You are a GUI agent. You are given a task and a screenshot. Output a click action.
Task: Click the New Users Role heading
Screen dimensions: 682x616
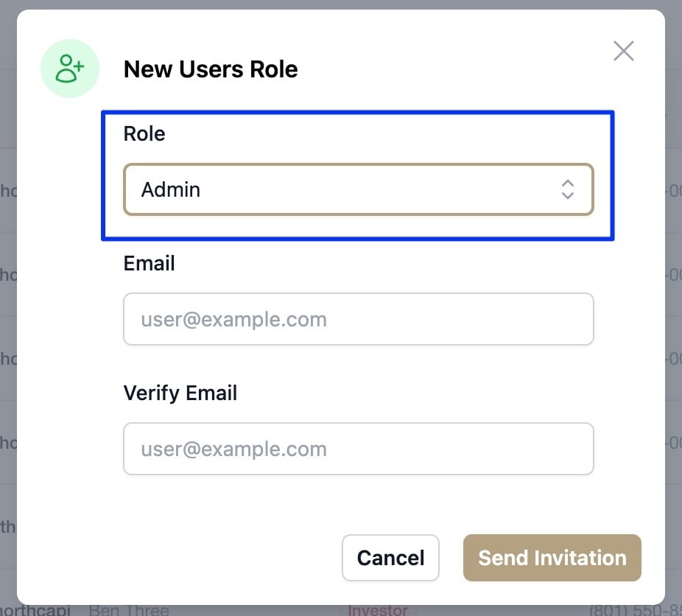(211, 69)
